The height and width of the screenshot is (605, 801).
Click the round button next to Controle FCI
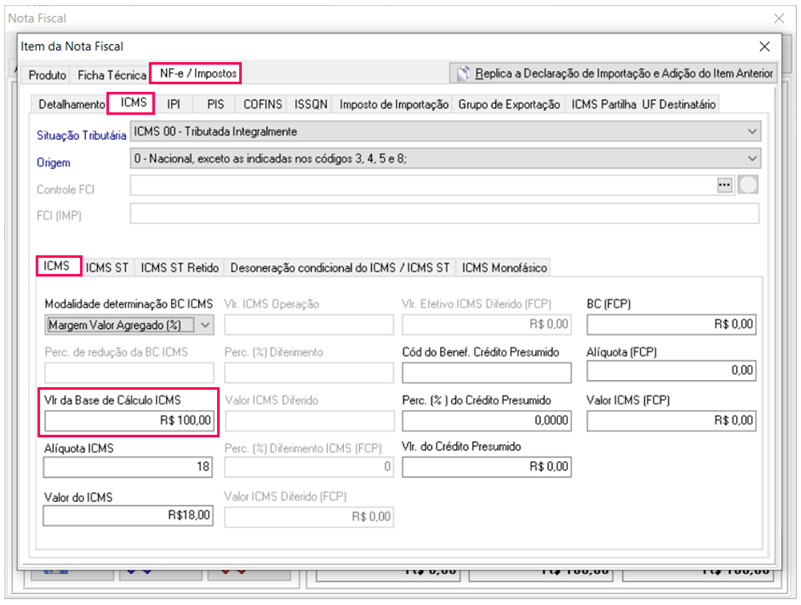[748, 186]
